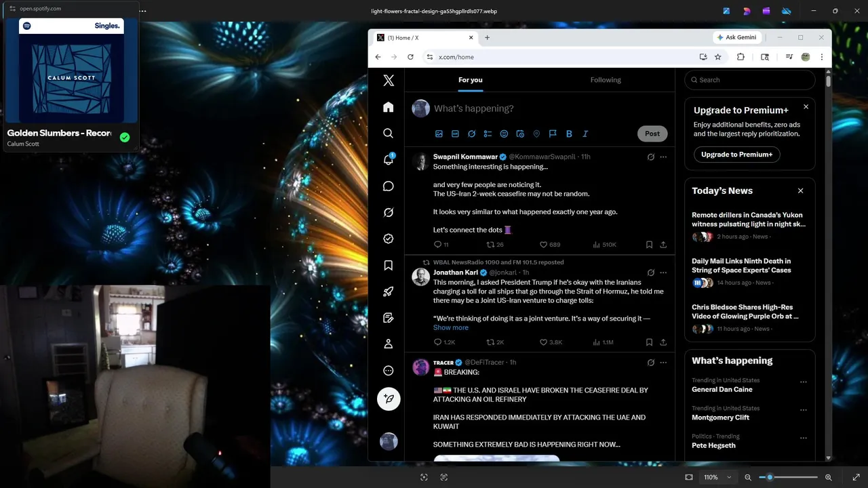Screen dimensions: 868x488
Task: Apply italic formatting in composer
Action: pyautogui.click(x=585, y=134)
